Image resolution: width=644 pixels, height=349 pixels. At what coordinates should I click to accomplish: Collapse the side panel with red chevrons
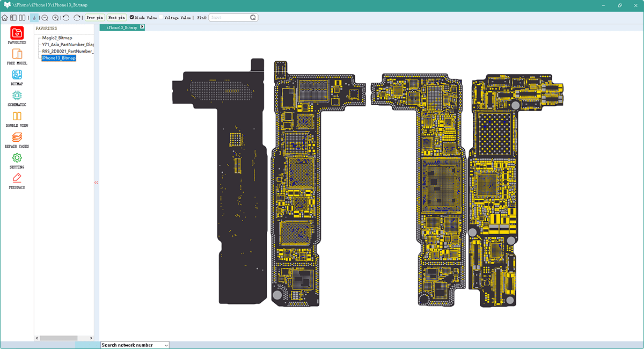[x=97, y=183]
